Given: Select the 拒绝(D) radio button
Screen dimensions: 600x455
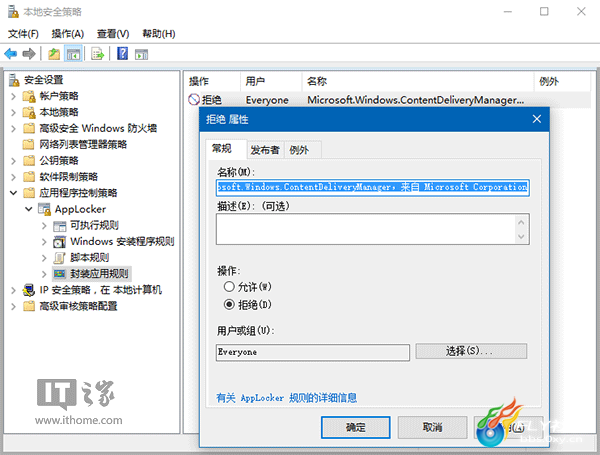Looking at the screenshot, I should [x=229, y=305].
